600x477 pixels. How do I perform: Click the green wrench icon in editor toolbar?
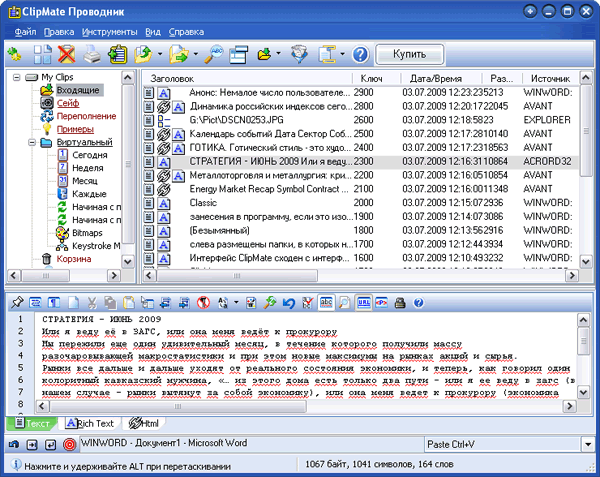[270, 303]
